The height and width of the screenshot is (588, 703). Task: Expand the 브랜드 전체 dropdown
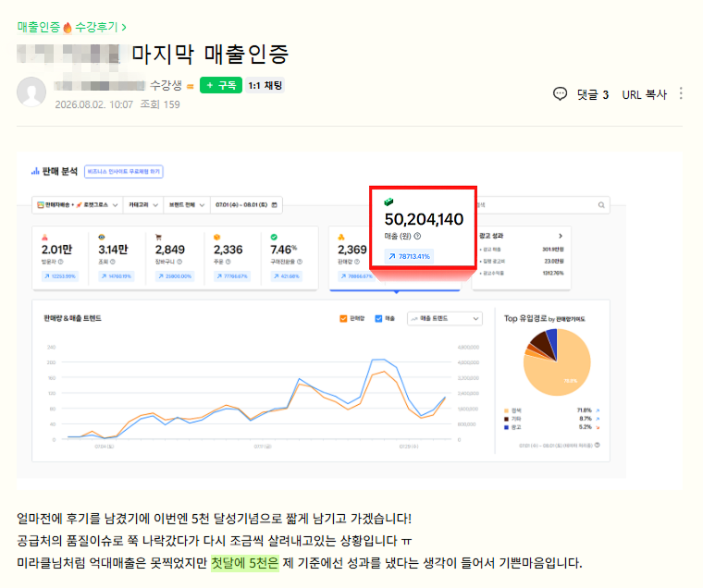(x=187, y=205)
